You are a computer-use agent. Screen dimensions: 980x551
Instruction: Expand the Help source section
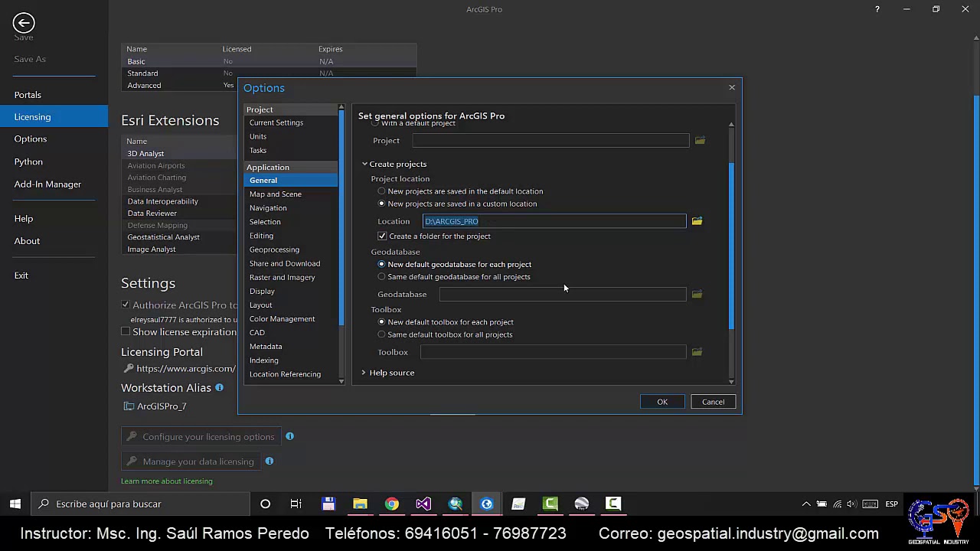tap(364, 373)
